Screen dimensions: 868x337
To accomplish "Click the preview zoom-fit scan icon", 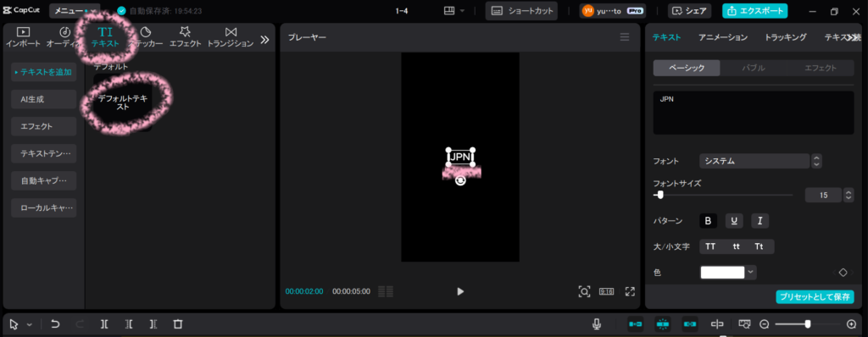I will click(x=584, y=291).
